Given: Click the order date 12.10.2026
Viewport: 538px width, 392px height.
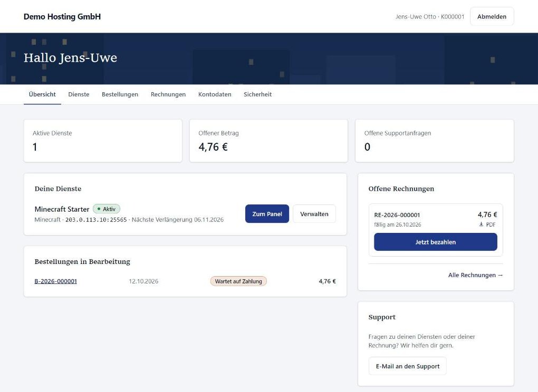Looking at the screenshot, I should click(x=143, y=281).
